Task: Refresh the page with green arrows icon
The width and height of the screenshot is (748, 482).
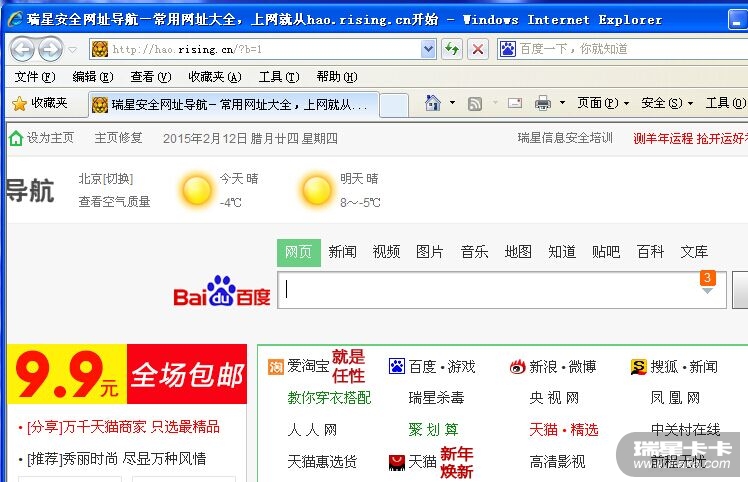Action: coord(452,49)
